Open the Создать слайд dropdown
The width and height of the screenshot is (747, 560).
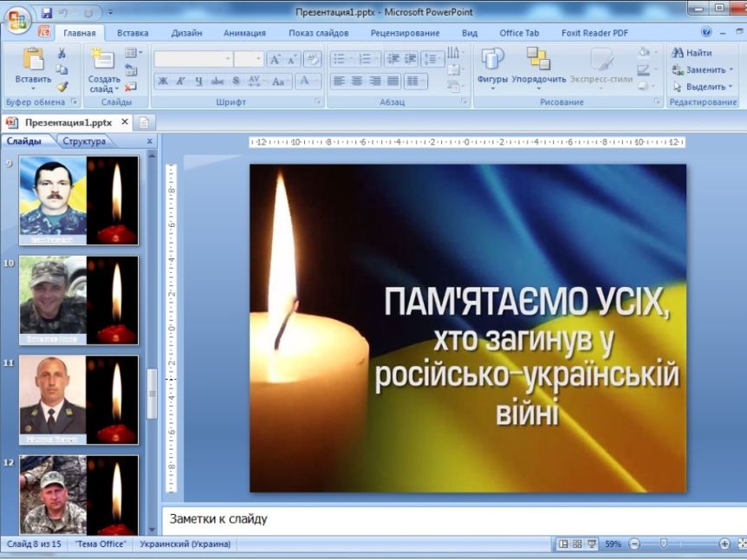pos(104,89)
